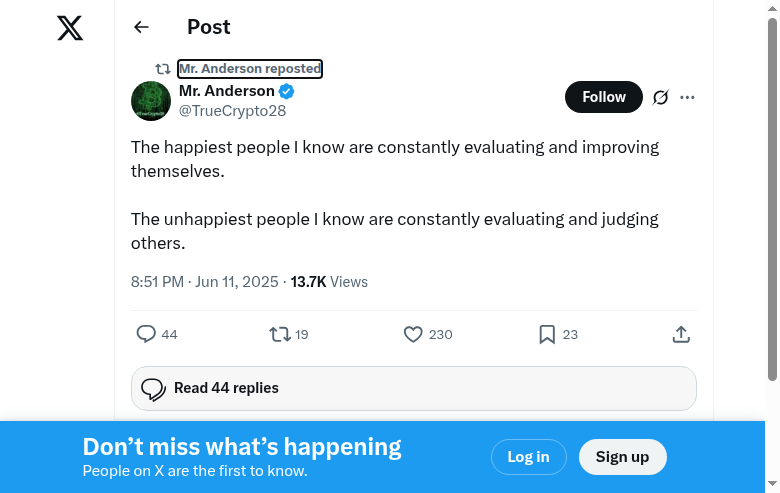This screenshot has width=780, height=493.
Task: Go back using the arrow icon
Action: pos(141,28)
